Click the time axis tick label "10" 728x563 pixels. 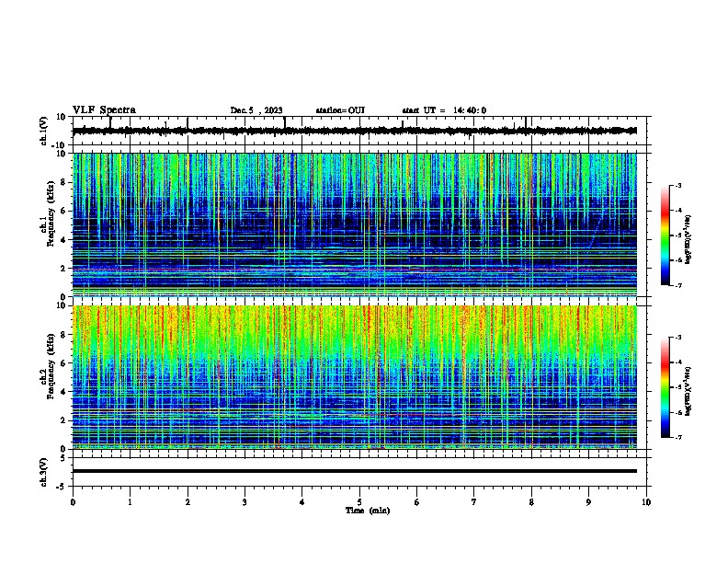coord(646,502)
